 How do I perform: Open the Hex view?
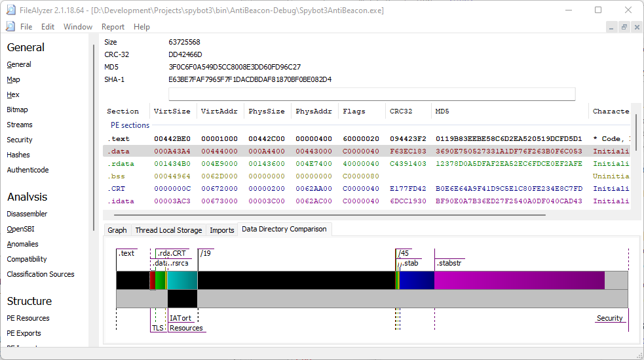(x=12, y=94)
